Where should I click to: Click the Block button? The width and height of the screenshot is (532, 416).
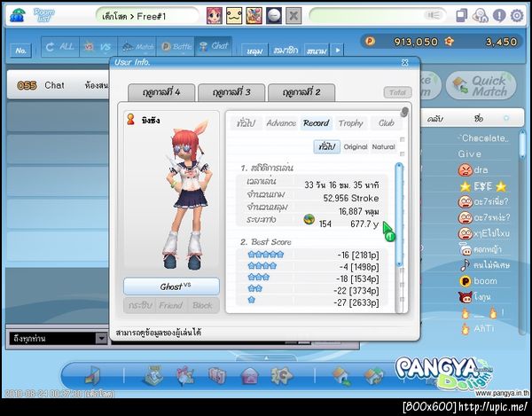coord(202,305)
